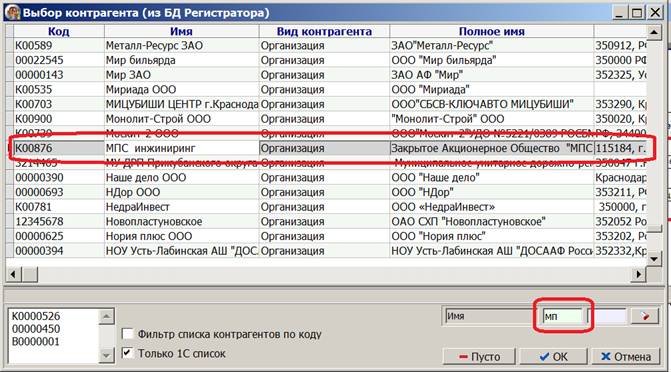Click the OK button

(553, 357)
